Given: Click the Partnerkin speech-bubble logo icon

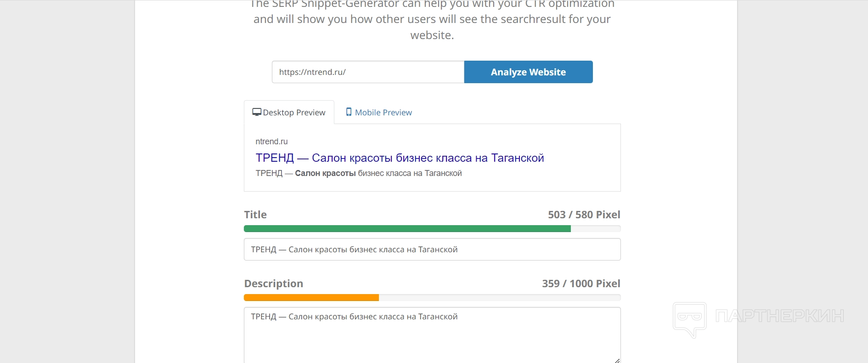Looking at the screenshot, I should pos(689,319).
